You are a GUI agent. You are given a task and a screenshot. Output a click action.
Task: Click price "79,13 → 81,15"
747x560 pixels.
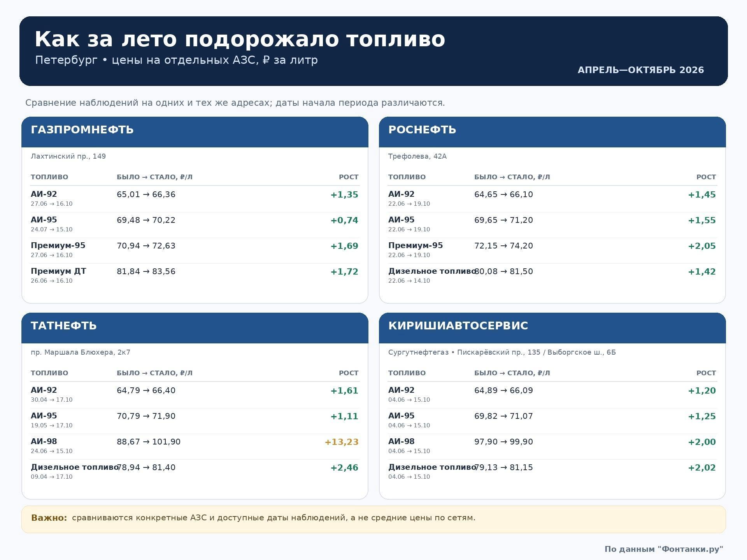[x=503, y=467]
